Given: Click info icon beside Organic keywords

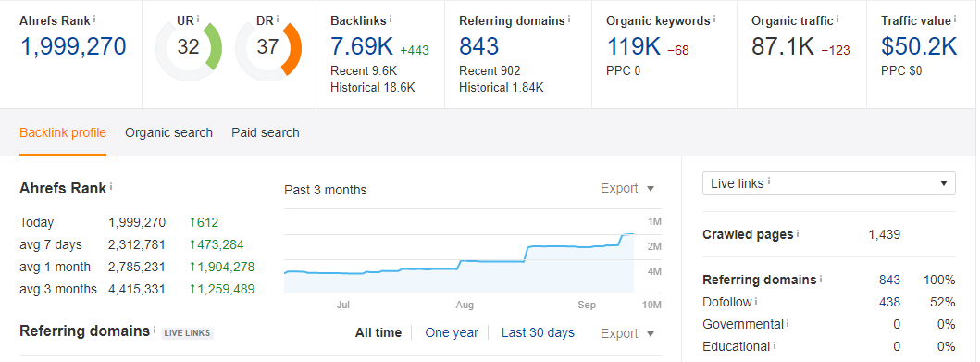Looking at the screenshot, I should pyautogui.click(x=714, y=19).
